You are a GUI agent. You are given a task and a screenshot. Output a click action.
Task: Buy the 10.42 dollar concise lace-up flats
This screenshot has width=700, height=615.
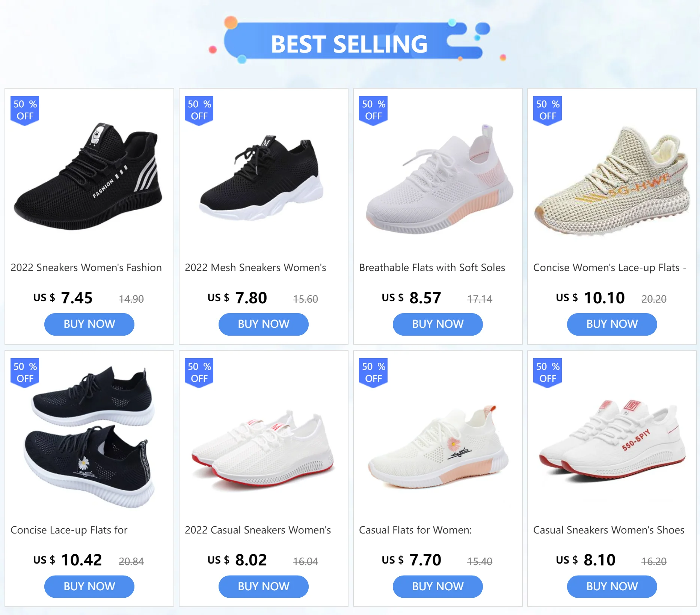pyautogui.click(x=89, y=586)
